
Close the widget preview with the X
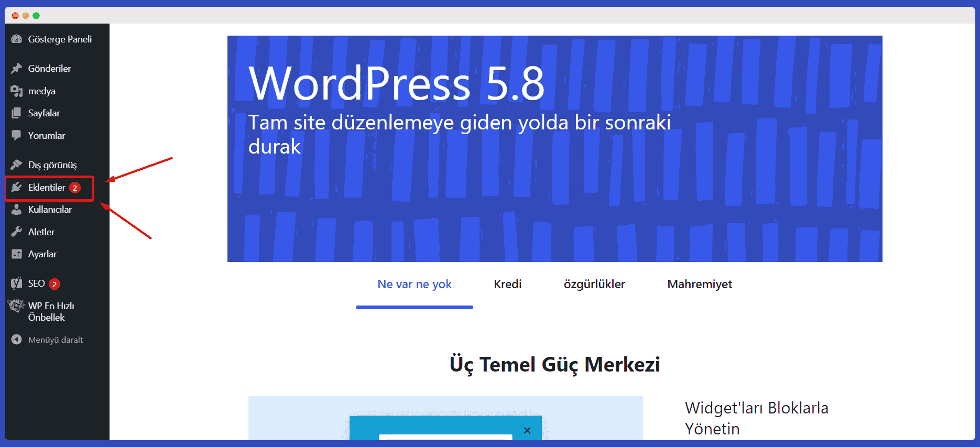click(527, 430)
